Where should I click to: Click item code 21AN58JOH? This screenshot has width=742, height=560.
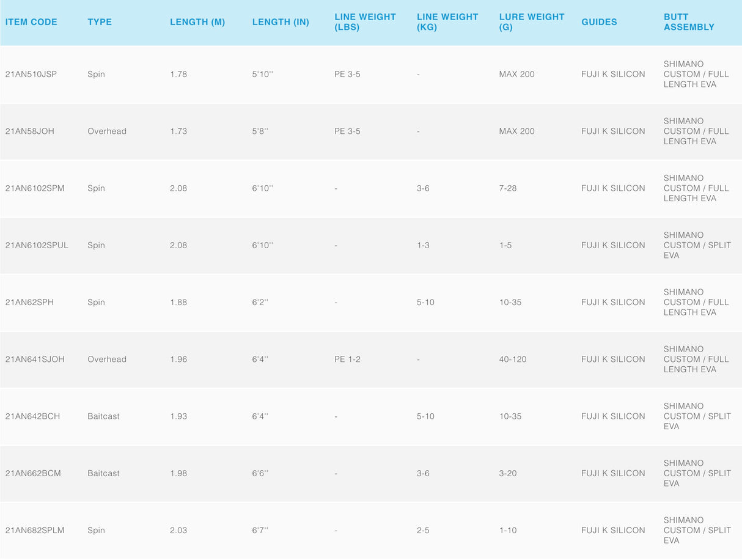tap(29, 131)
